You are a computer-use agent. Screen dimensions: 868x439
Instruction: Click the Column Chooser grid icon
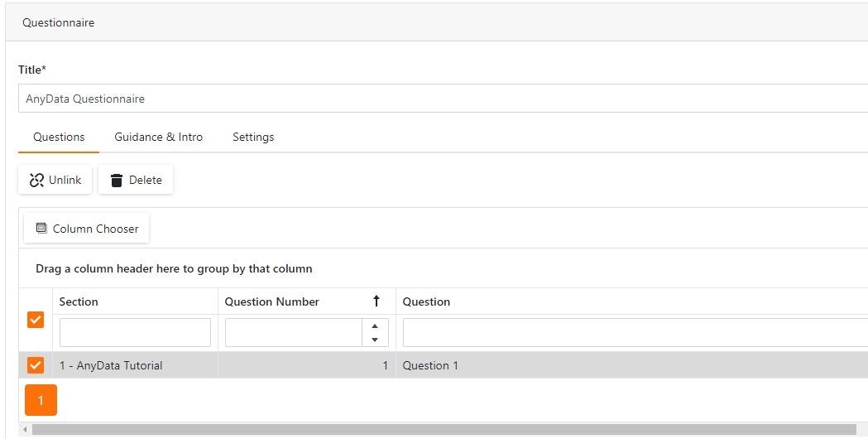coord(41,229)
